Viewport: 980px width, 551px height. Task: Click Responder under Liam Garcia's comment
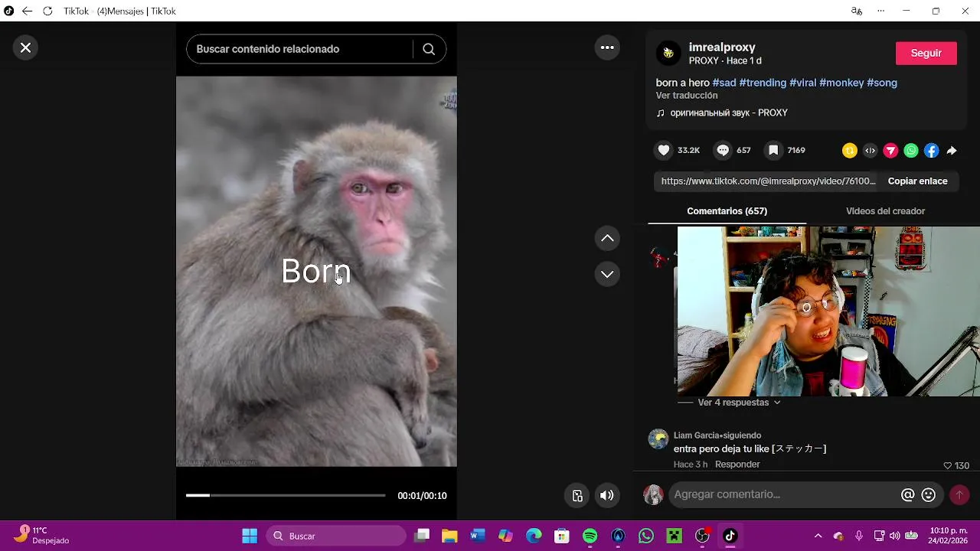(737, 465)
